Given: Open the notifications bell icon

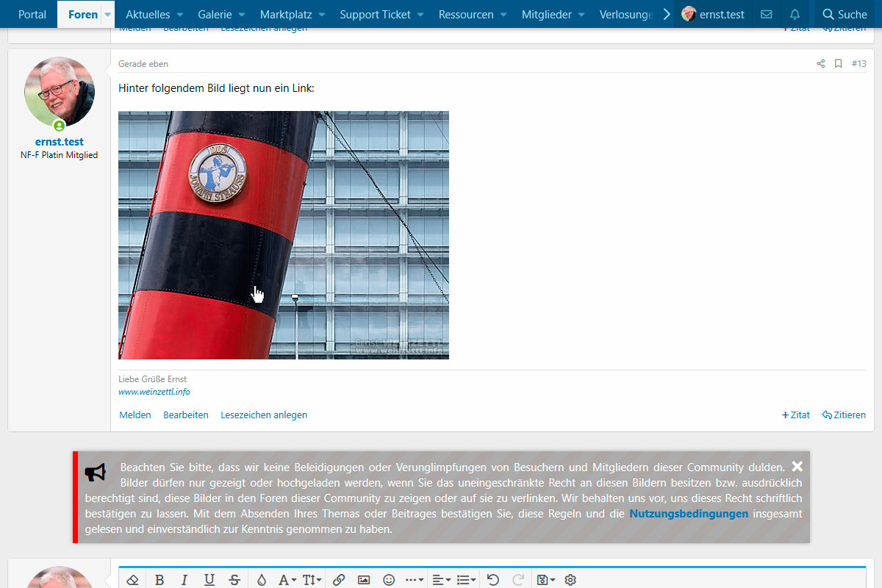Looking at the screenshot, I should (x=795, y=14).
